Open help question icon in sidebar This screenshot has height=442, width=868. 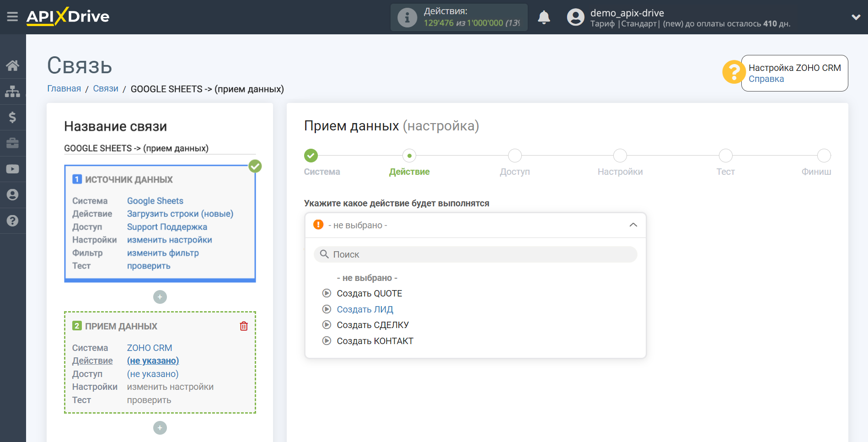click(x=12, y=221)
